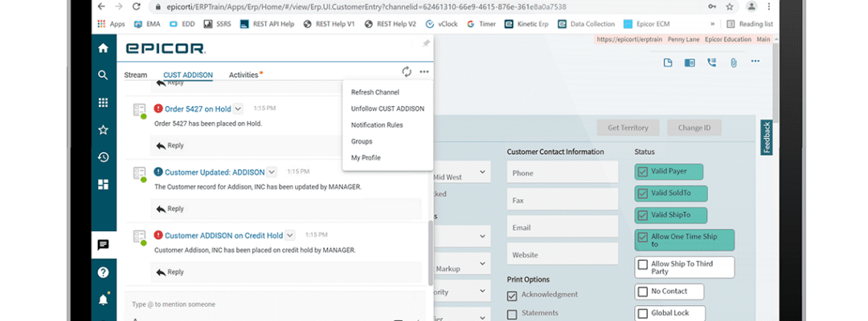Open Favorites star in the sidebar
The height and width of the screenshot is (321, 868).
(103, 130)
